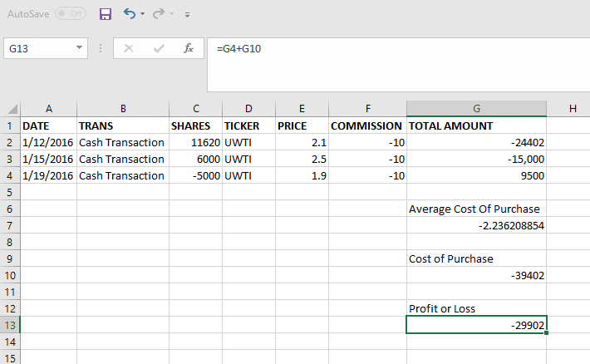Image resolution: width=590 pixels, height=364 pixels.
Task: Select UWTI ticker in the 1/12/2016 row
Action: 248,142
